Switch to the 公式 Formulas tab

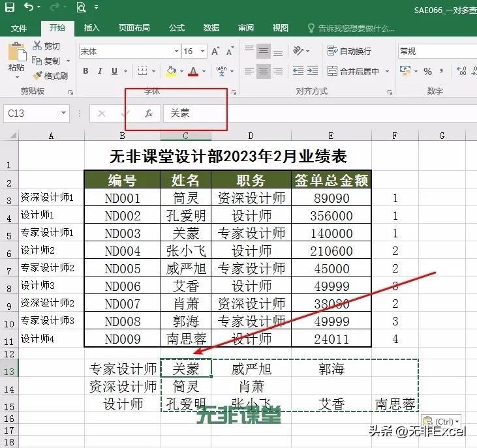pyautogui.click(x=177, y=28)
